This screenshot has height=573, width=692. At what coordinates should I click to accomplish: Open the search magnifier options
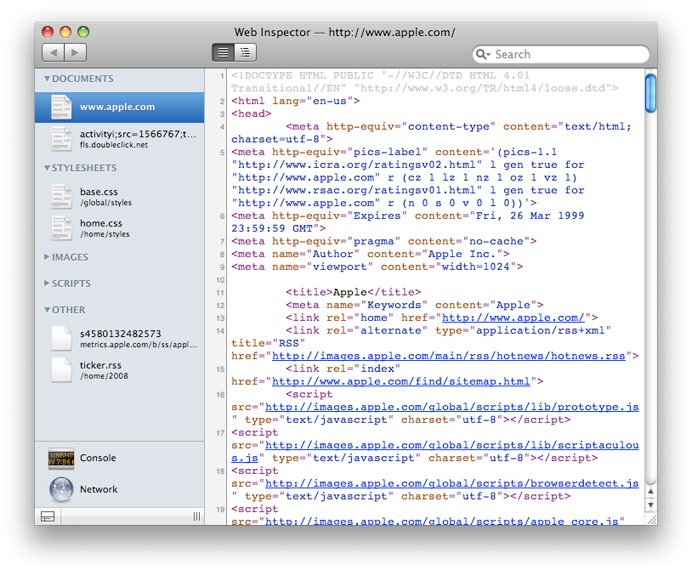point(483,54)
